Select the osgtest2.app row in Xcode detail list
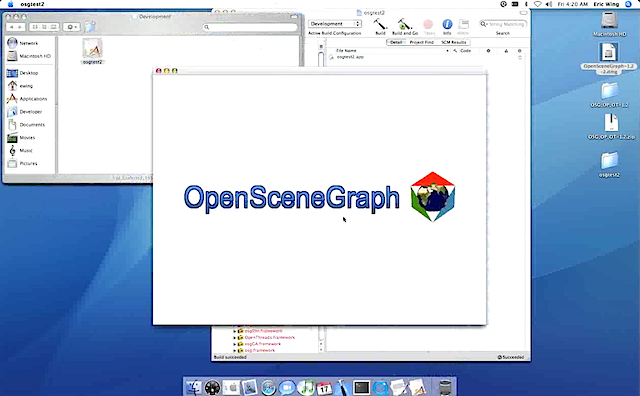Screen dimensions: 640x396 click(424, 57)
